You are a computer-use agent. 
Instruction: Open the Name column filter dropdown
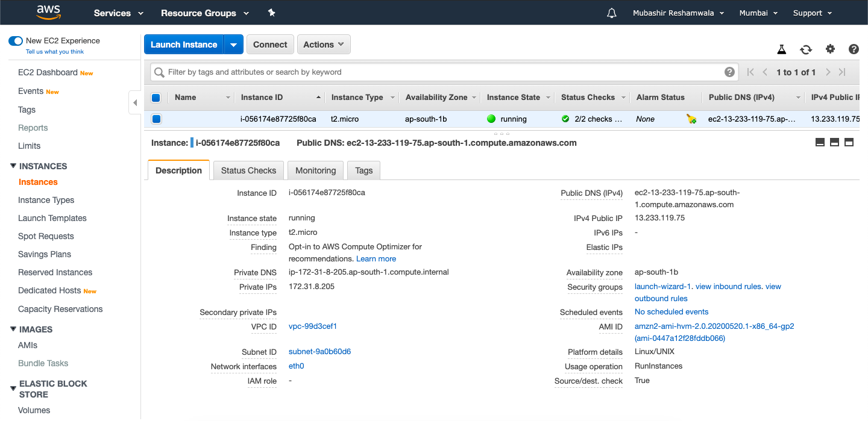tap(228, 98)
